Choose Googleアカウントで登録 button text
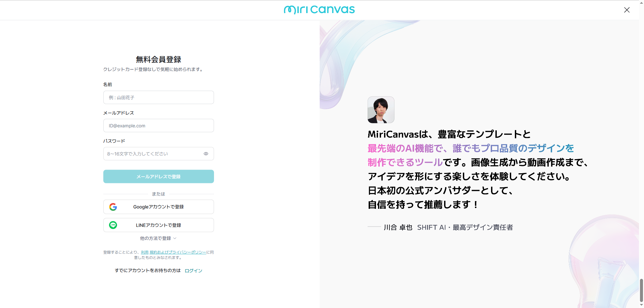 coord(158,207)
